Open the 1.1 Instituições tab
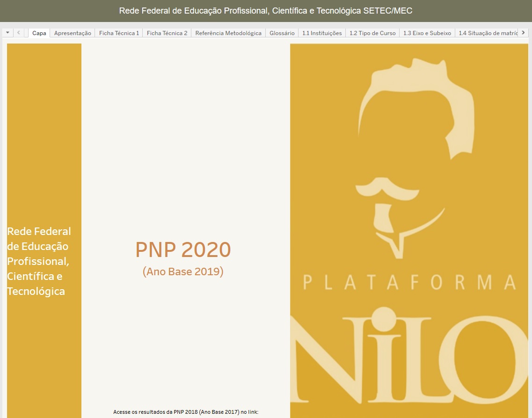The image size is (532, 418). (322, 33)
